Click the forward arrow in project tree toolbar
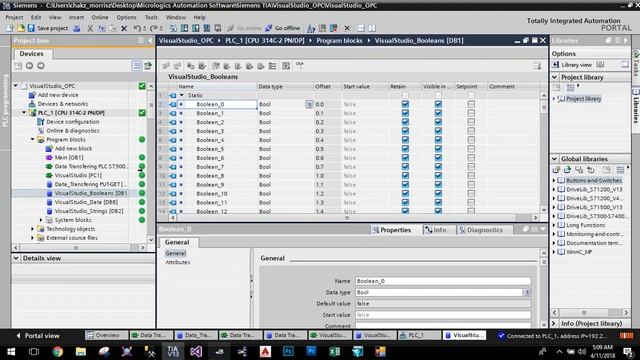 coord(41,66)
